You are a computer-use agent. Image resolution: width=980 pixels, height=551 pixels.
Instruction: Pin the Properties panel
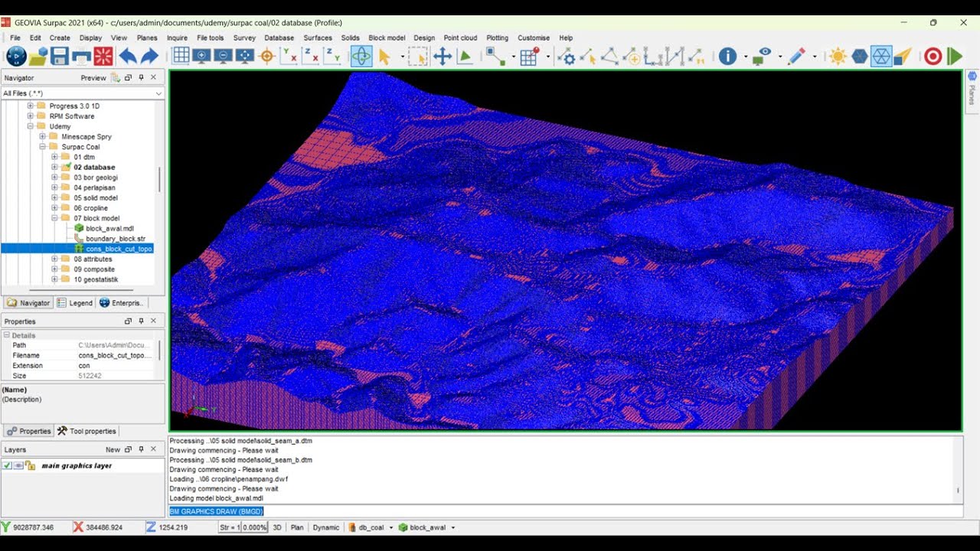click(x=141, y=321)
